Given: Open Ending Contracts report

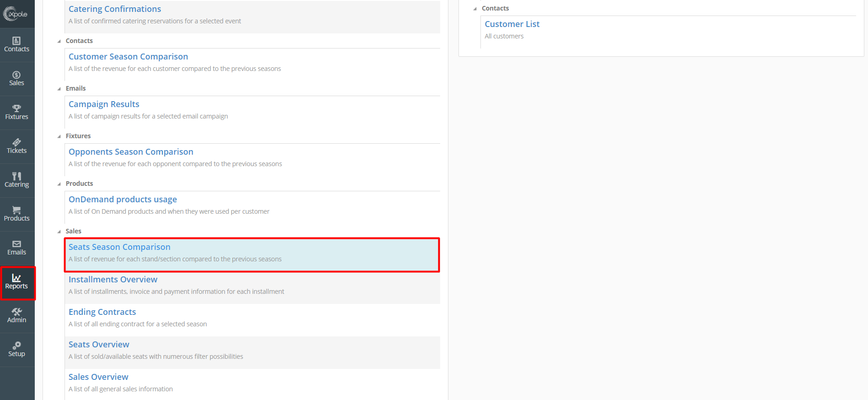Looking at the screenshot, I should [102, 312].
